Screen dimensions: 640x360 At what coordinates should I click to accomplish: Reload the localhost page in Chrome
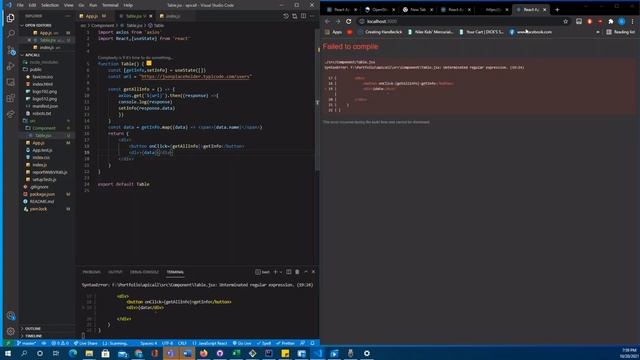point(349,21)
